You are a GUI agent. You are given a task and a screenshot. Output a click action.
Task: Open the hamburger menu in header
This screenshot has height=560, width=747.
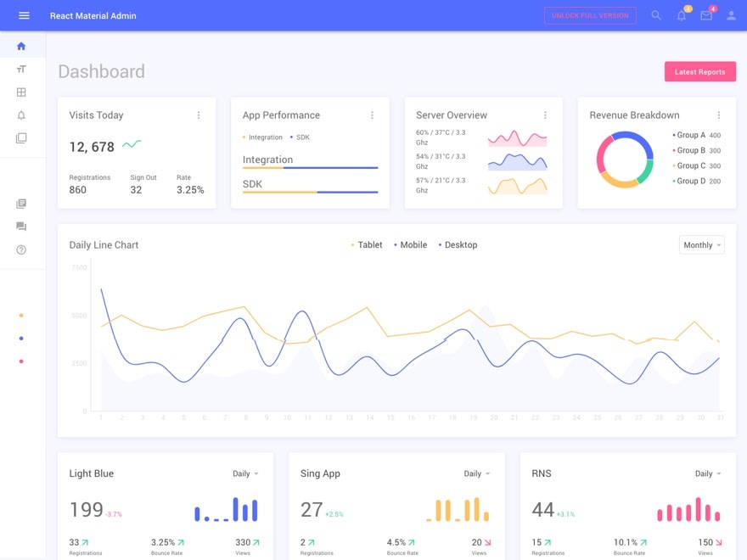tap(24, 15)
